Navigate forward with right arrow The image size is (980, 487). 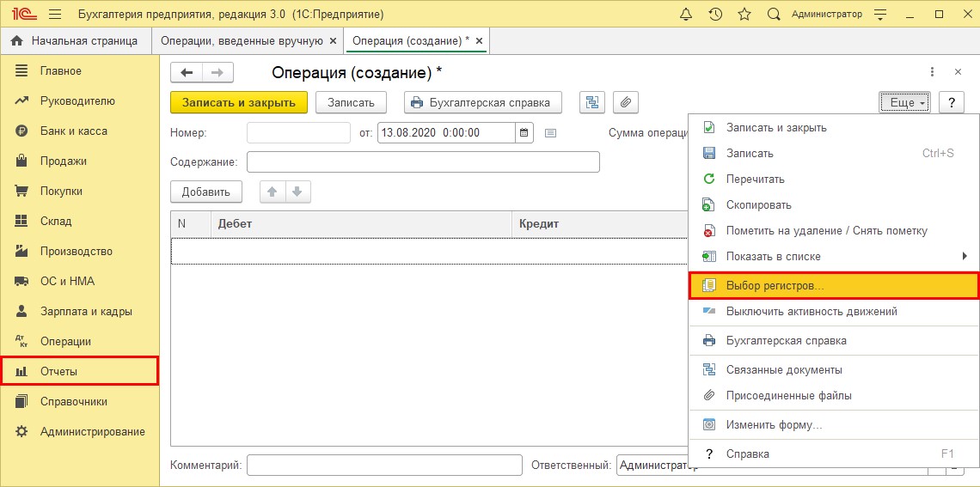click(x=217, y=72)
